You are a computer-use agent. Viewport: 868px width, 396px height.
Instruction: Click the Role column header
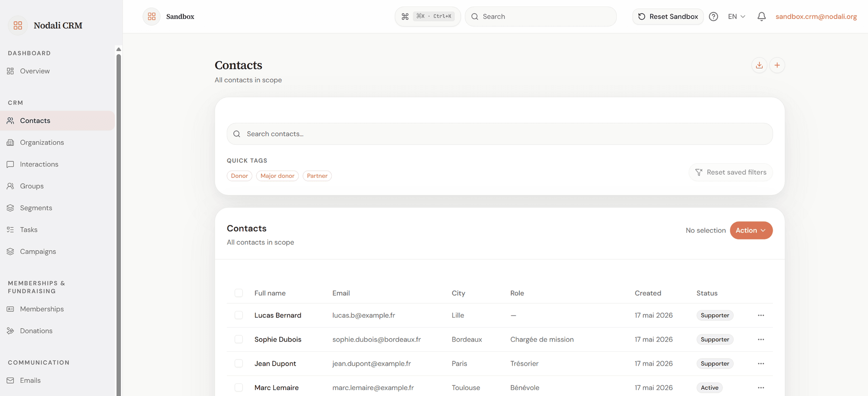click(517, 293)
